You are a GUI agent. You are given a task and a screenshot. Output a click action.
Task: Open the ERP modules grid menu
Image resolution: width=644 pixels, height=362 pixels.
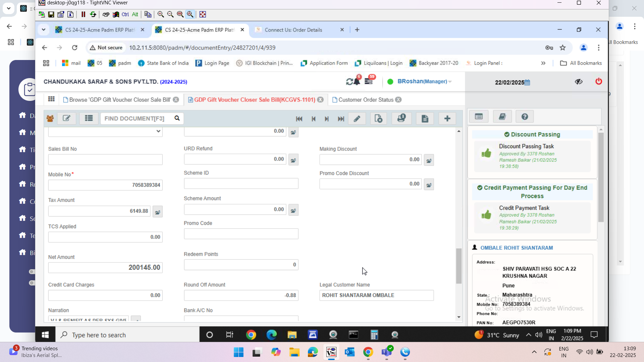pyautogui.click(x=51, y=99)
